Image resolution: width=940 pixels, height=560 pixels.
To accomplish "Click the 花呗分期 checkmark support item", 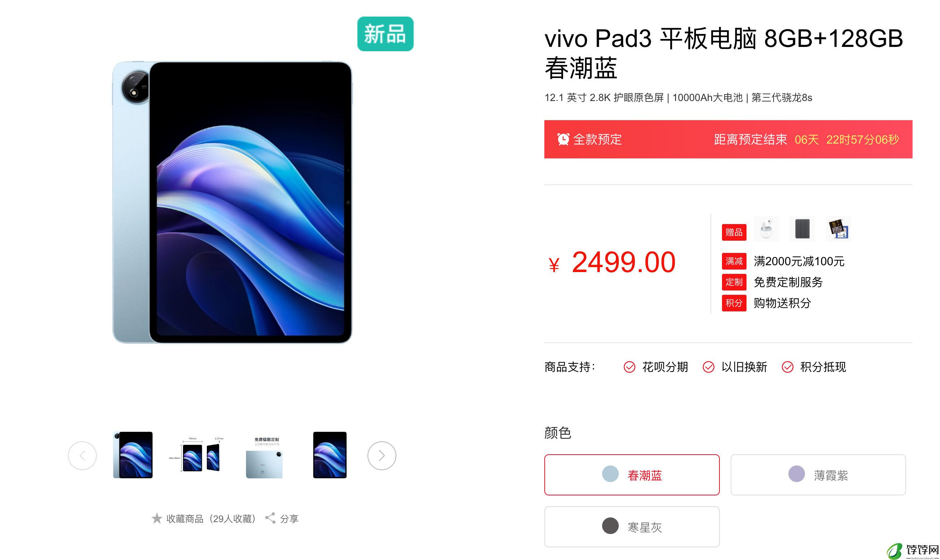I will [x=656, y=367].
